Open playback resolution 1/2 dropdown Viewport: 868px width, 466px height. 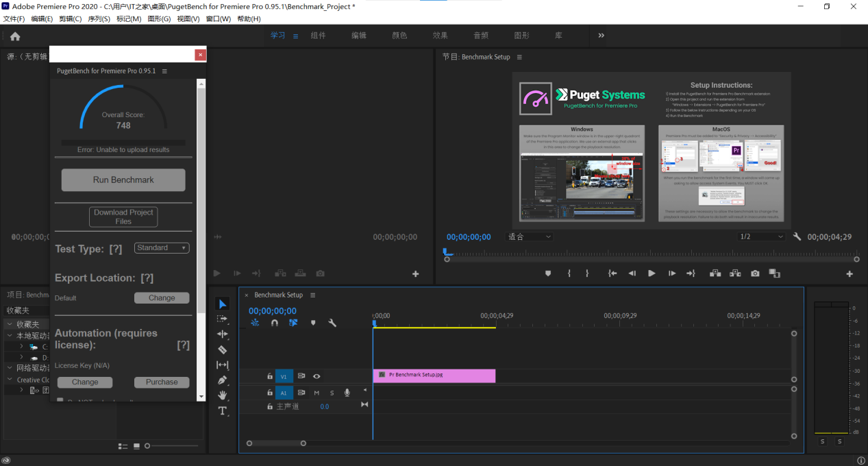tap(760, 236)
